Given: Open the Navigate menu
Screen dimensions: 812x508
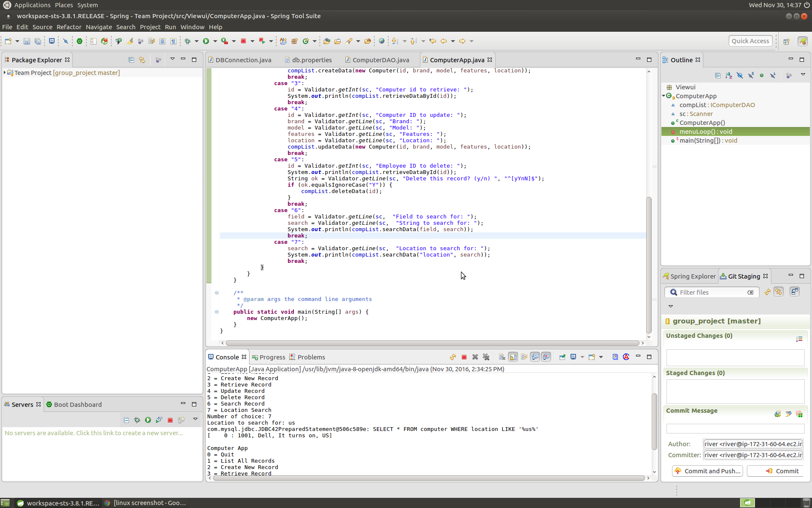Looking at the screenshot, I should [99, 27].
